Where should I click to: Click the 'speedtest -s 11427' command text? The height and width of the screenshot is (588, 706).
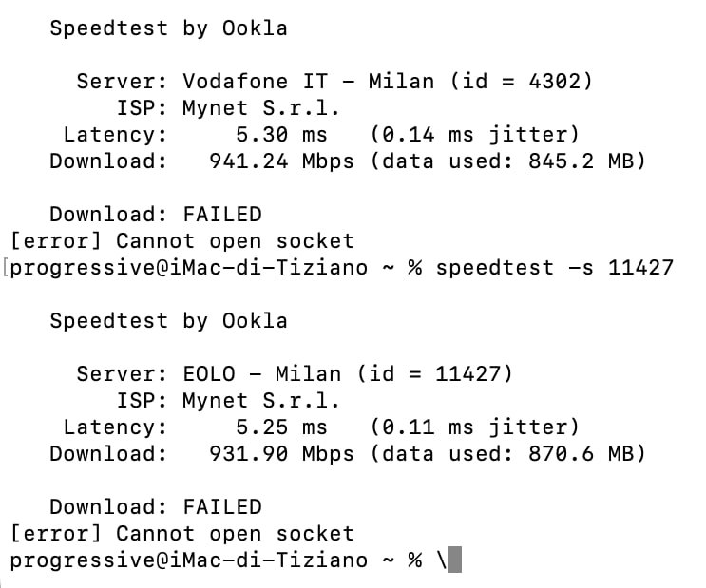pos(555,268)
